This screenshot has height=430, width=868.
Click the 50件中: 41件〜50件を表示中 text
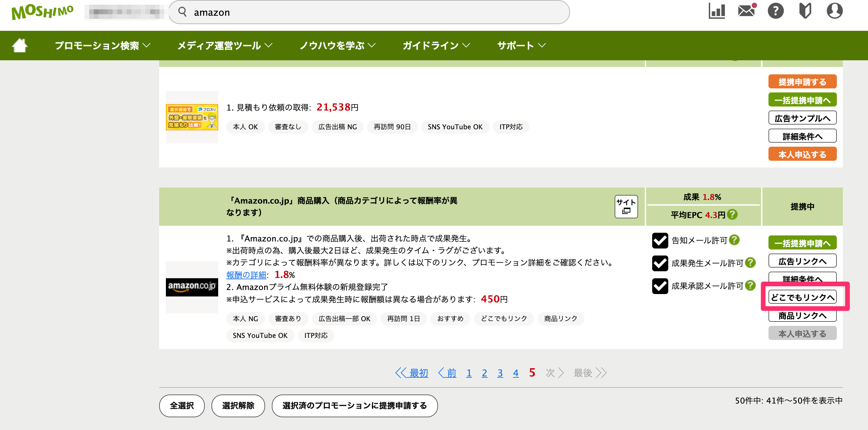coord(789,401)
